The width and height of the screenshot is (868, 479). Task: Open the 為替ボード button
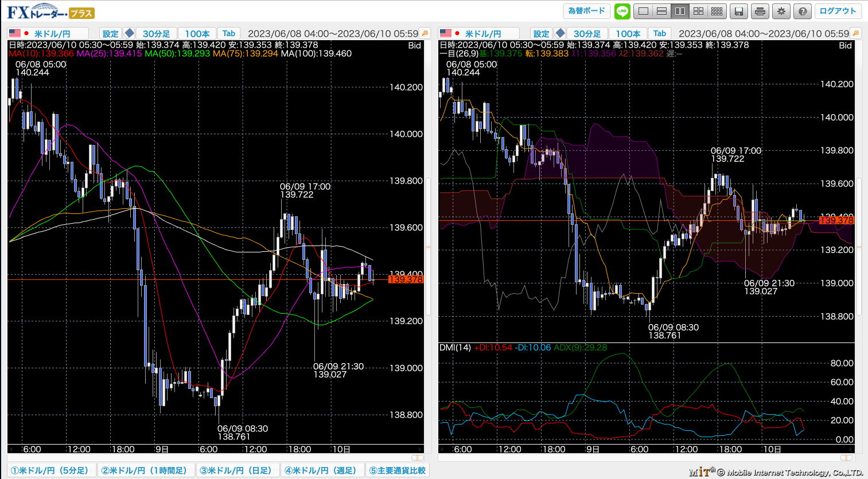click(x=586, y=11)
